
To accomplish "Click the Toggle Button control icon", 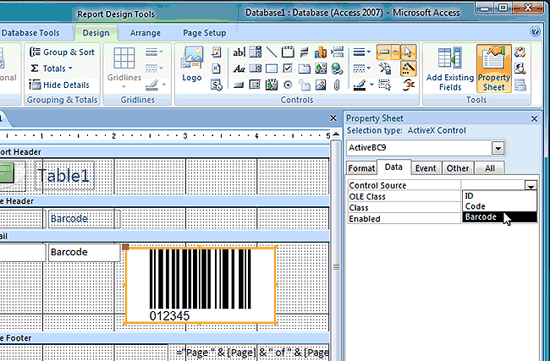I will (304, 52).
